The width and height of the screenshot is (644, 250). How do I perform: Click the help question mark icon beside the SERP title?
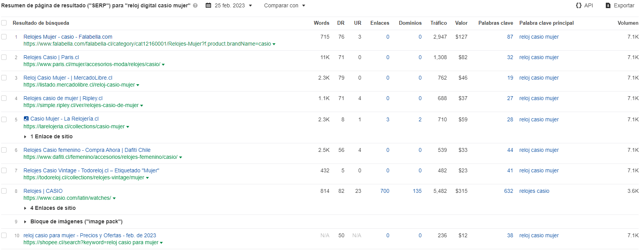[x=195, y=5]
